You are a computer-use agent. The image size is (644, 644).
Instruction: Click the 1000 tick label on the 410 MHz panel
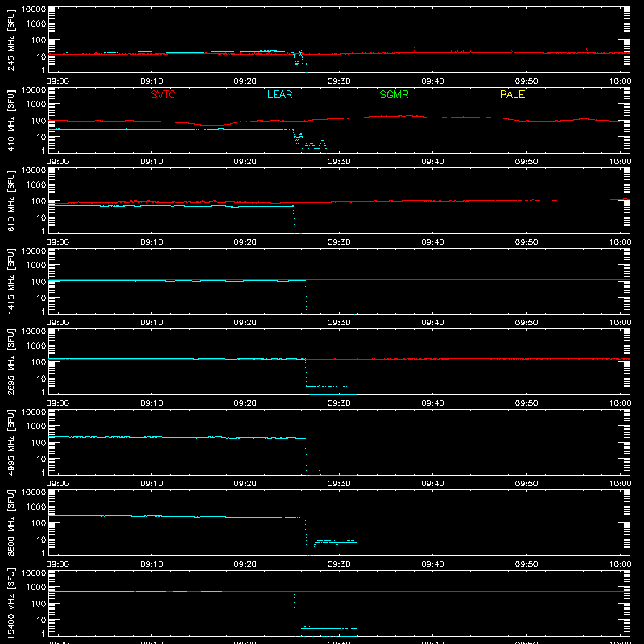[x=36, y=105]
